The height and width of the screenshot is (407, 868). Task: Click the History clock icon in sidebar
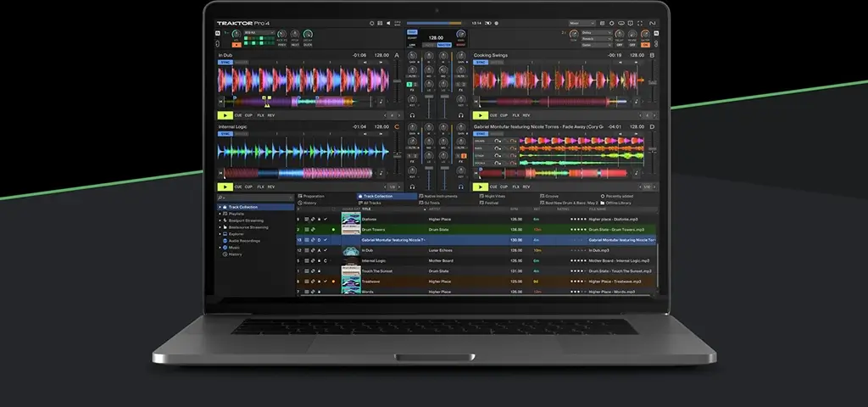tap(224, 254)
